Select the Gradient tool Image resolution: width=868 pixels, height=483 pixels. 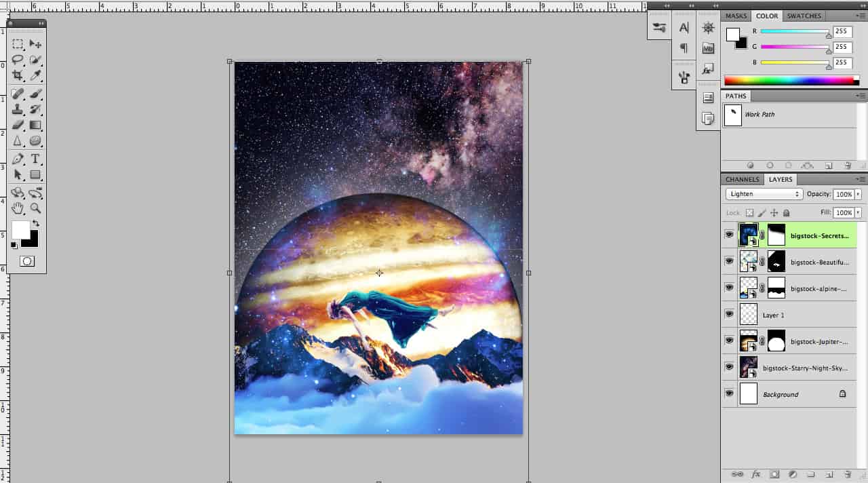pyautogui.click(x=35, y=125)
